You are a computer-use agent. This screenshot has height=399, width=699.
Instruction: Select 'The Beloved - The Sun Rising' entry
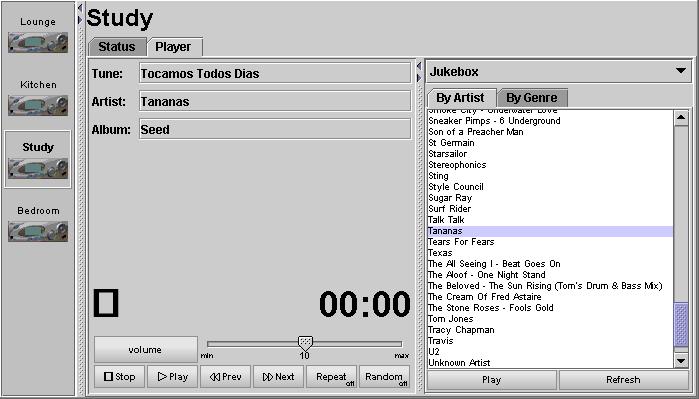tap(545, 286)
